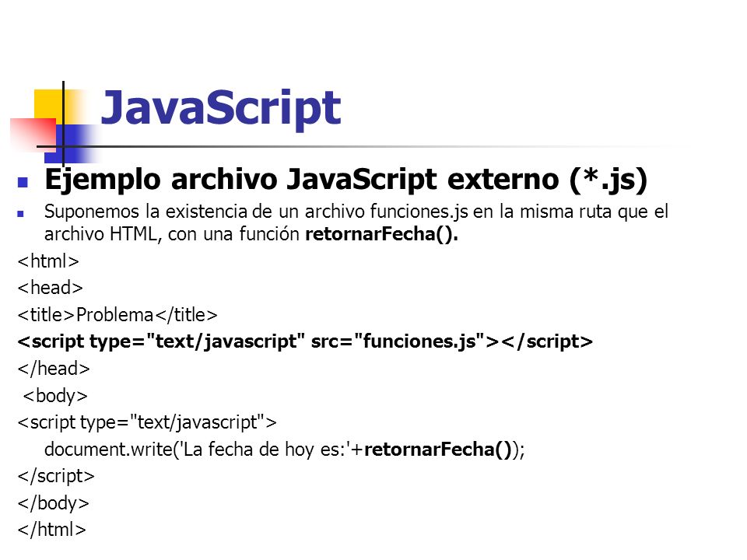The image size is (747, 560).
Task: Click the '</body>' closing tag line
Action: pyautogui.click(x=54, y=503)
